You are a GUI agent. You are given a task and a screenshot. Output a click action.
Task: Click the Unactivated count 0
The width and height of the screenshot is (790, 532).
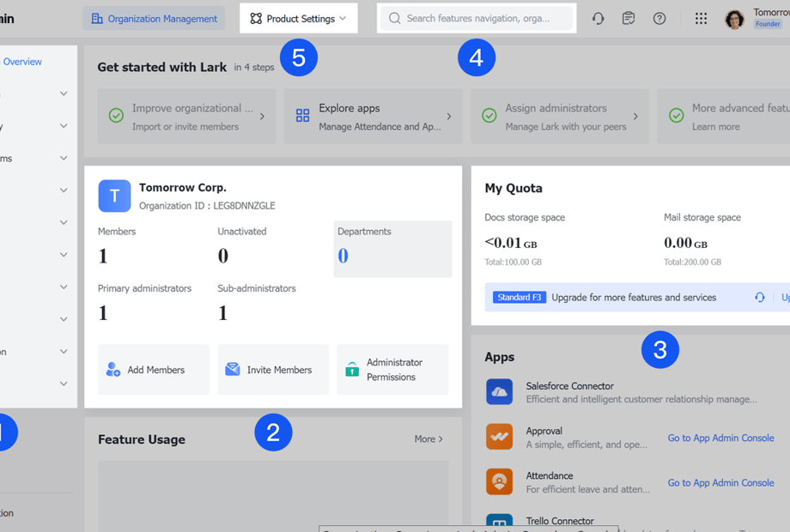[222, 256]
